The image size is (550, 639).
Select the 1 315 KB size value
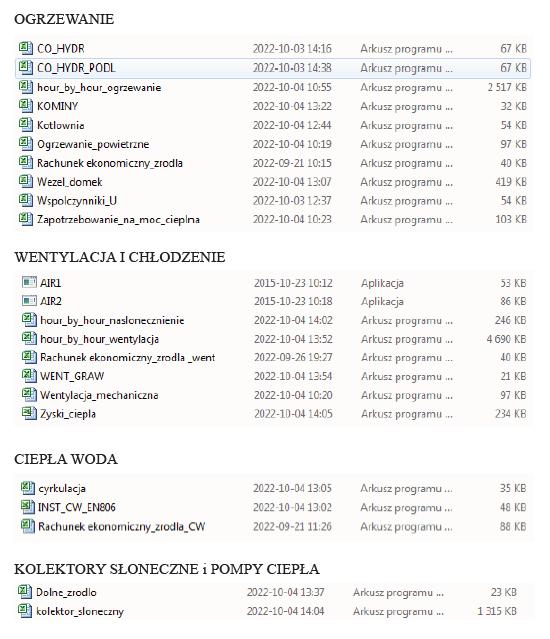click(497, 611)
